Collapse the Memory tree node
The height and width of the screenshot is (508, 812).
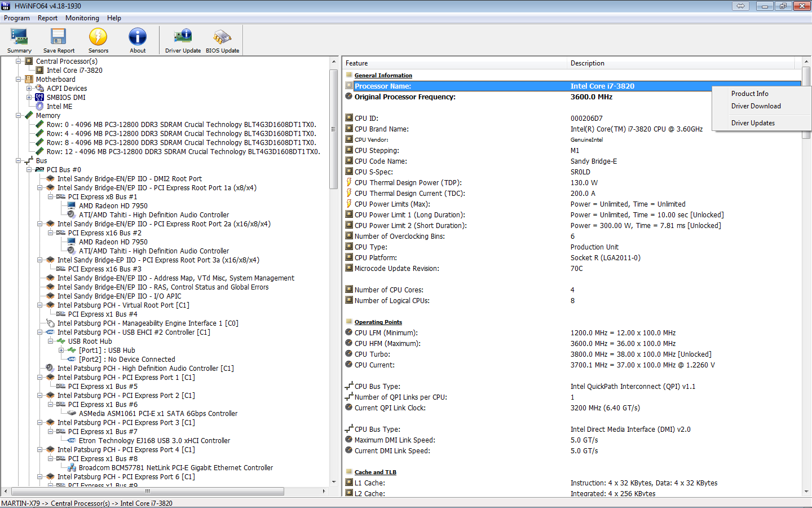tap(19, 116)
